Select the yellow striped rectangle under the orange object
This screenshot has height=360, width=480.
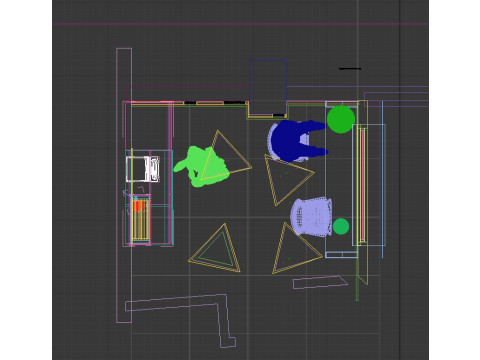click(x=141, y=220)
